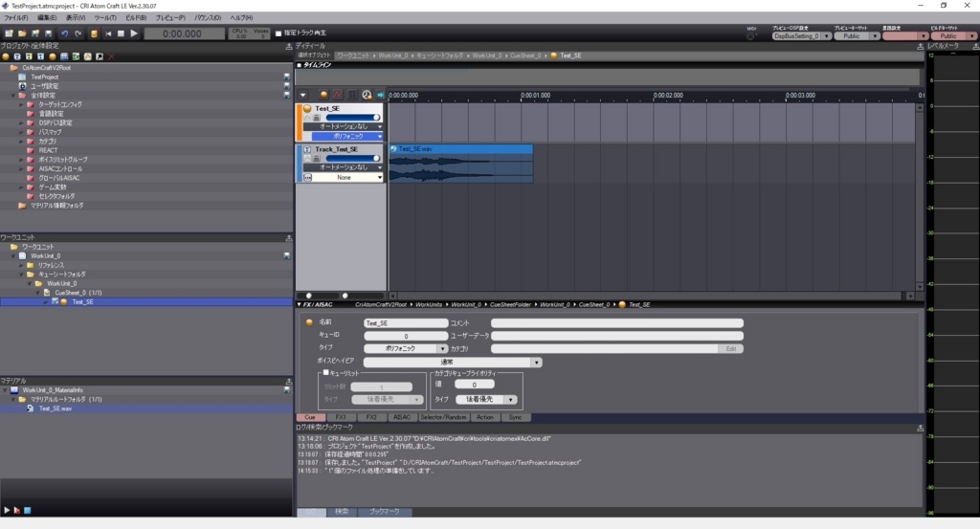Click the pop-out icon of the Log panel

pos(920,428)
